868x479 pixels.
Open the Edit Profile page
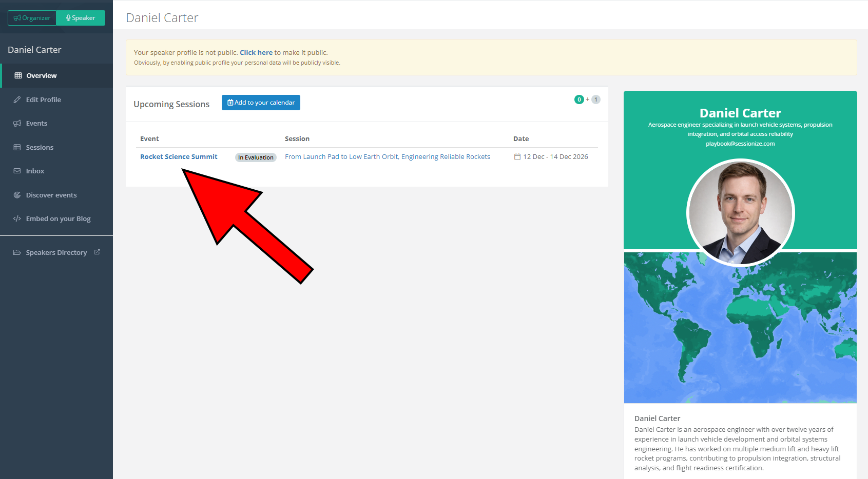(43, 100)
